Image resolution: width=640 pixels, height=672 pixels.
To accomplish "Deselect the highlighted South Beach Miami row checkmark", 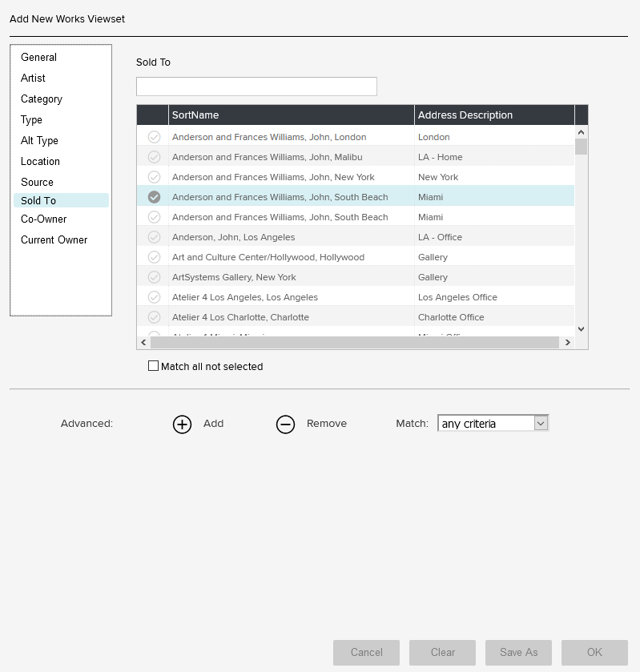I will 154,197.
